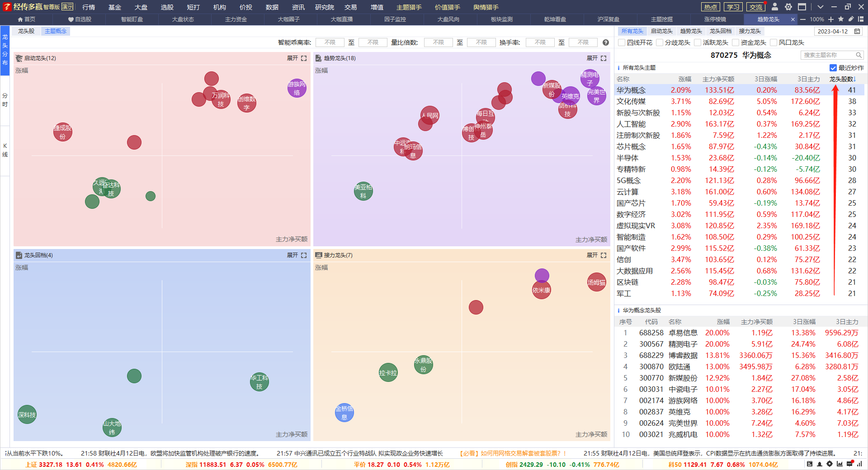This screenshot has width=868, height=470.
Task: Click the pencil edit icon in tab bar
Action: pos(851,19)
